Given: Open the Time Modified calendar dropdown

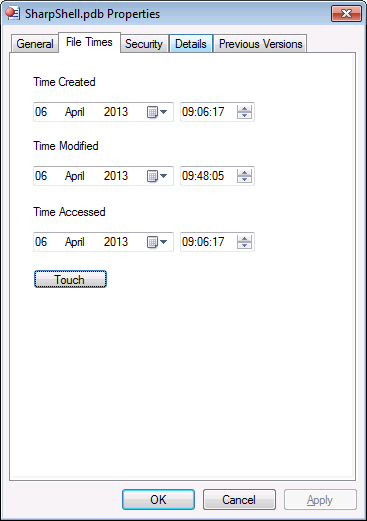Looking at the screenshot, I should click(163, 176).
